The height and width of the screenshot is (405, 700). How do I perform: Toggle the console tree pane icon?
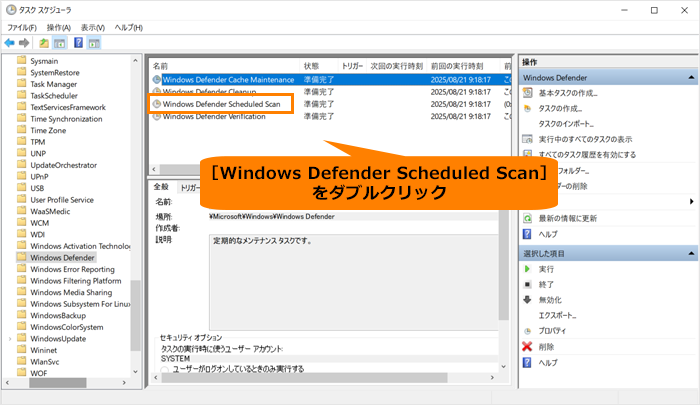pos(59,43)
